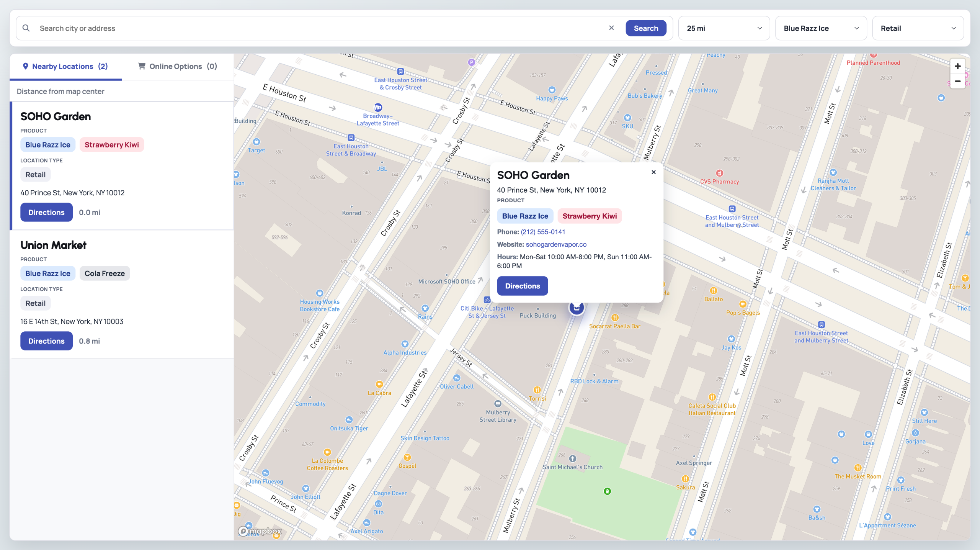The width and height of the screenshot is (980, 550).
Task: Zoom out of the map with minus icon
Action: [957, 81]
